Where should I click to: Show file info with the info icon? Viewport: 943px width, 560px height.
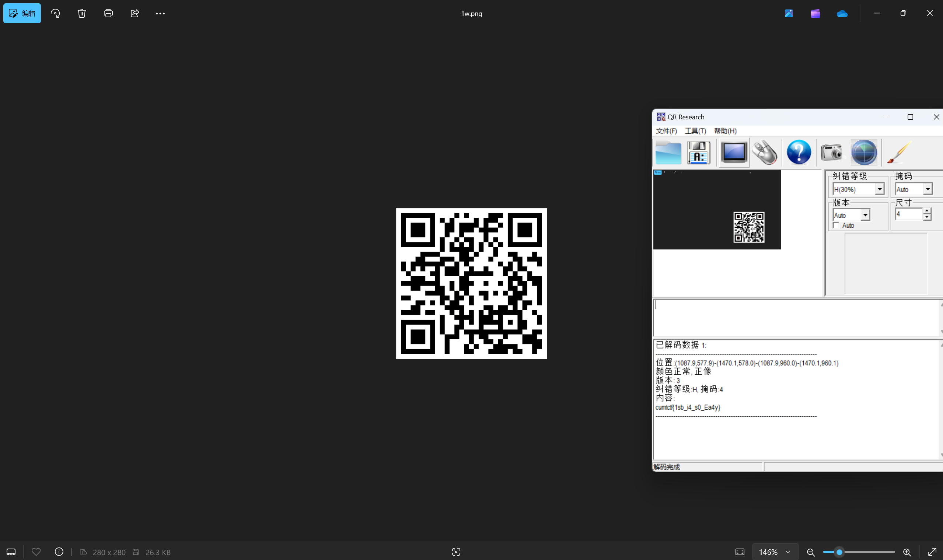tap(59, 552)
